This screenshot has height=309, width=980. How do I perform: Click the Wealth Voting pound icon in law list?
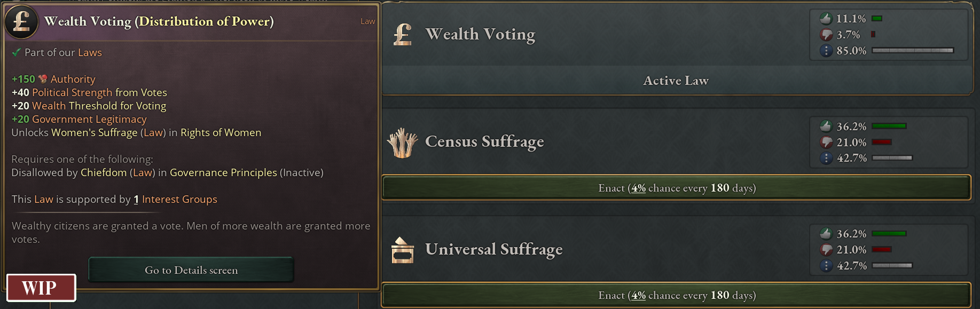pyautogui.click(x=402, y=35)
